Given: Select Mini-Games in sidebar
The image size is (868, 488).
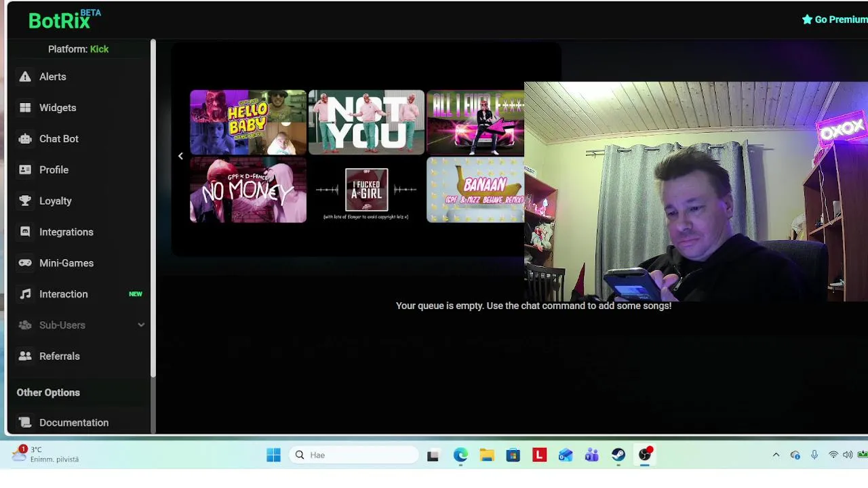Looking at the screenshot, I should point(79,263).
